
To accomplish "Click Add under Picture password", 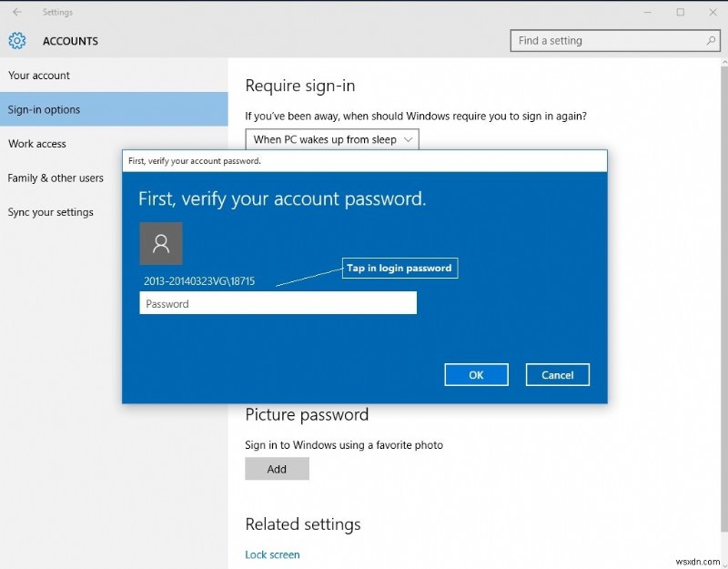I will [277, 468].
